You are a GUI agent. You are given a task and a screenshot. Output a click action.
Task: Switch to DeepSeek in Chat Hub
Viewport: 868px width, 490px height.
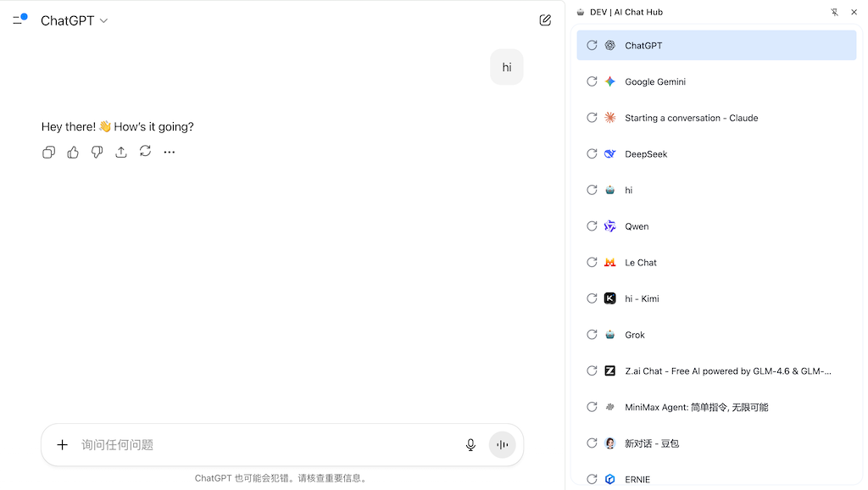point(716,154)
